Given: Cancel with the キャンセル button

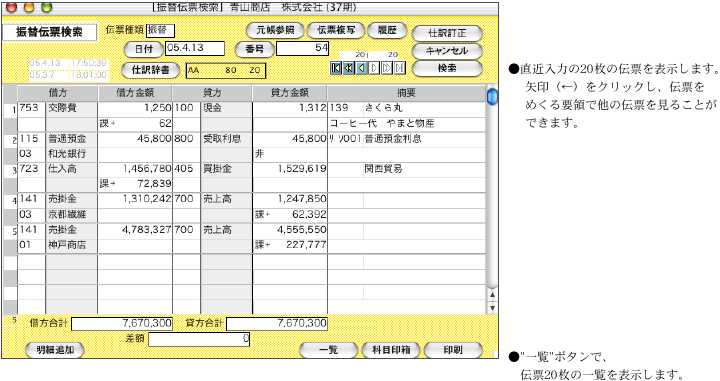Looking at the screenshot, I should pyautogui.click(x=447, y=50).
